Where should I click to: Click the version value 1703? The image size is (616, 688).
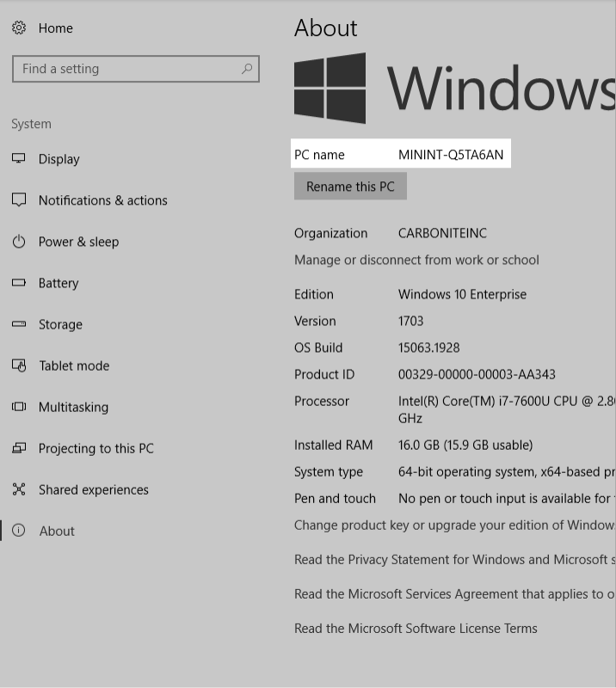410,321
